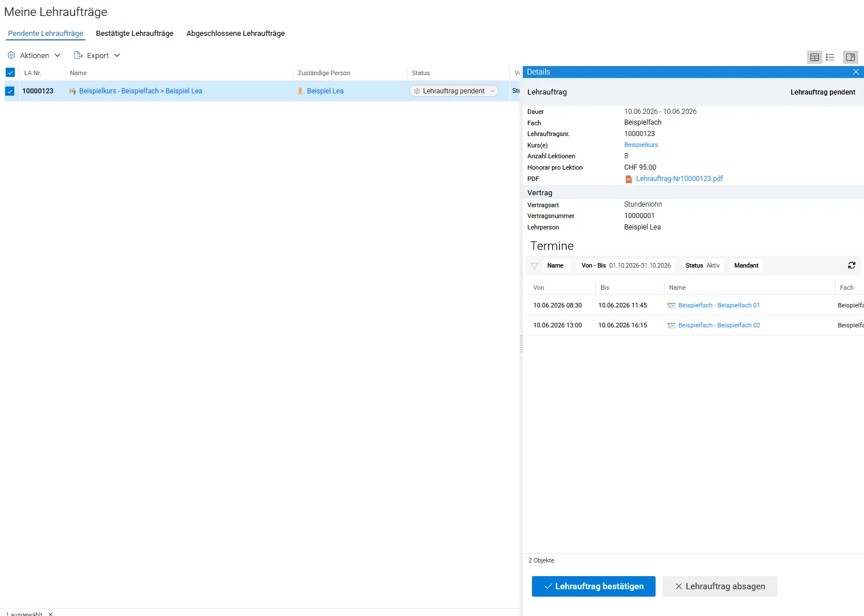Click Lehrauftrag absagen button
Image resolution: width=864 pixels, height=616 pixels.
point(720,586)
